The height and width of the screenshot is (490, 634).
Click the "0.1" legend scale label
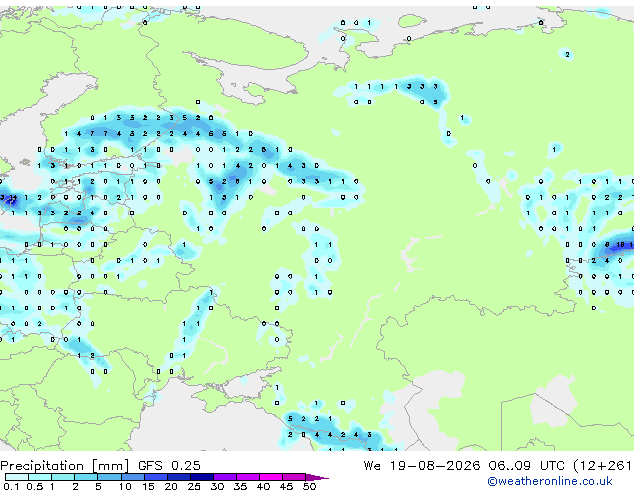click(11, 486)
